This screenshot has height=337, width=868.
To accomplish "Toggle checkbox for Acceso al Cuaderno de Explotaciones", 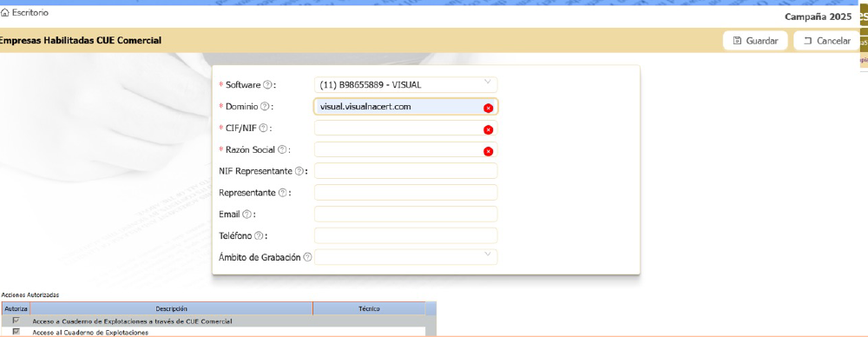I will [16, 332].
